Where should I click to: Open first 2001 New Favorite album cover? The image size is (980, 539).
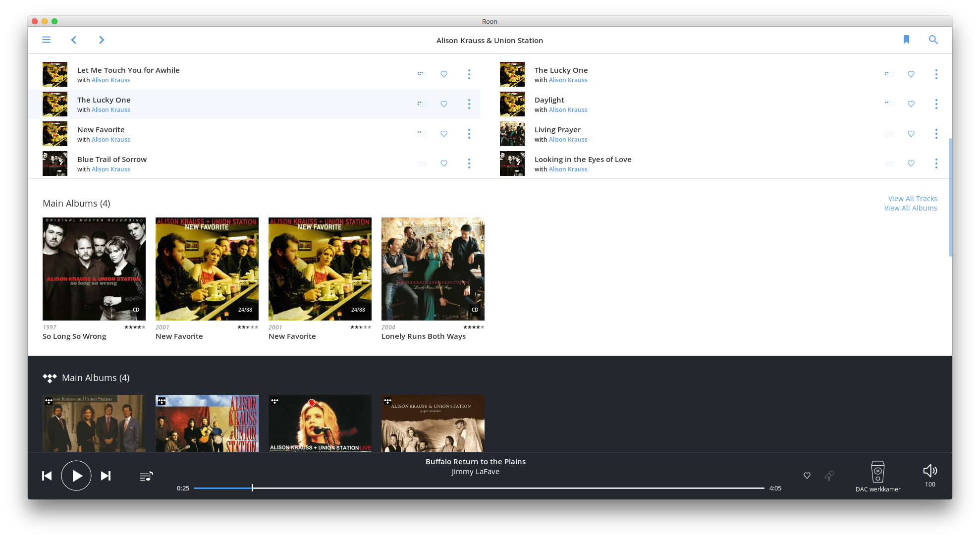[207, 269]
